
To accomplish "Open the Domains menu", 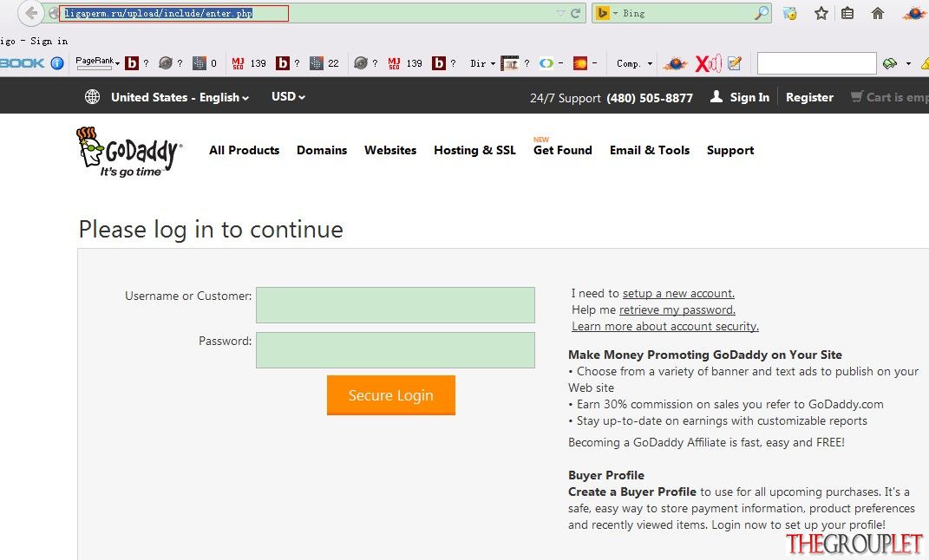I will 322,150.
